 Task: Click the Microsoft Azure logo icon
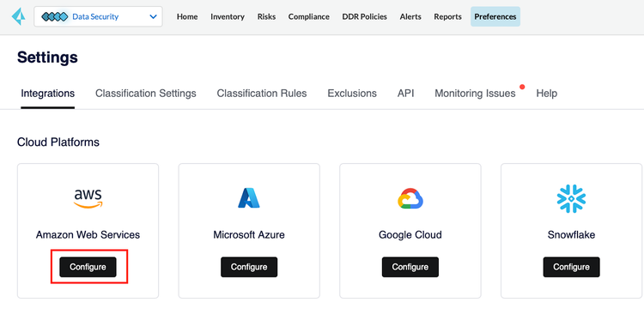click(249, 198)
